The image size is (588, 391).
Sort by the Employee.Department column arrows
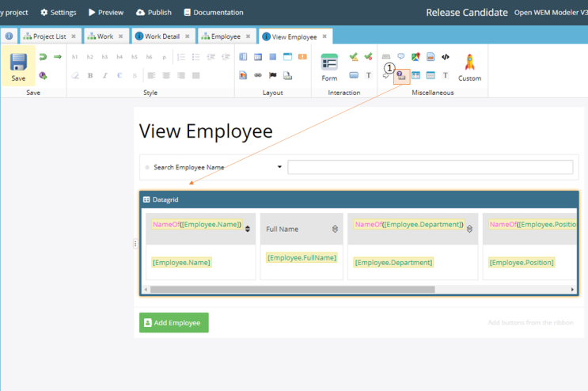coord(469,229)
